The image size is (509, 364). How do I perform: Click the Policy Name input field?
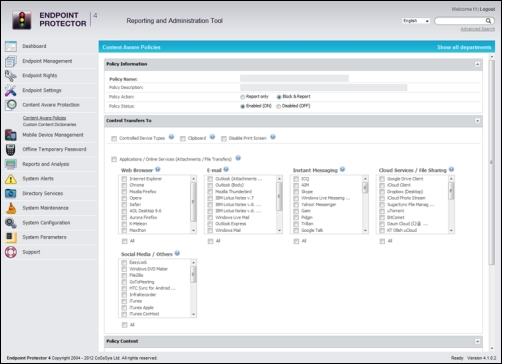(294, 79)
